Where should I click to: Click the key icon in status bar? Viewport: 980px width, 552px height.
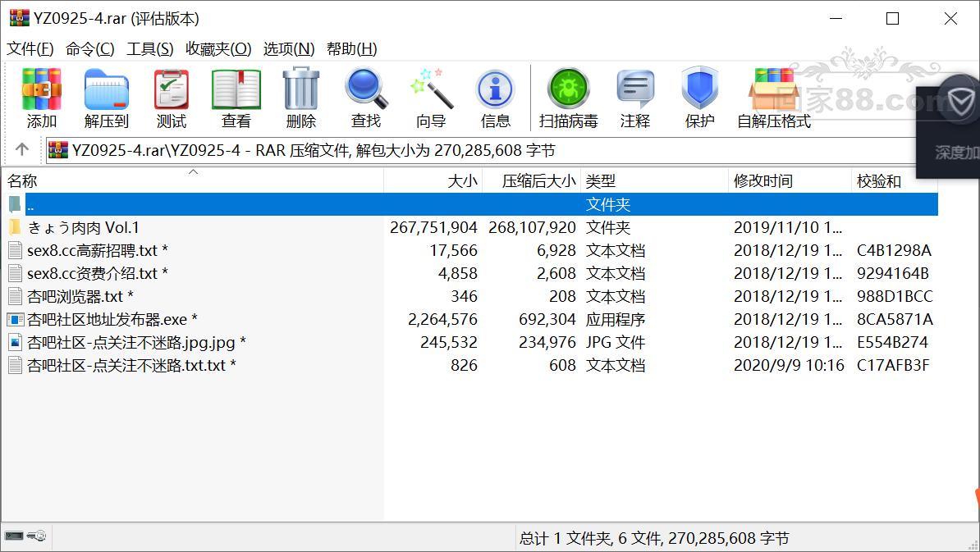(x=36, y=536)
